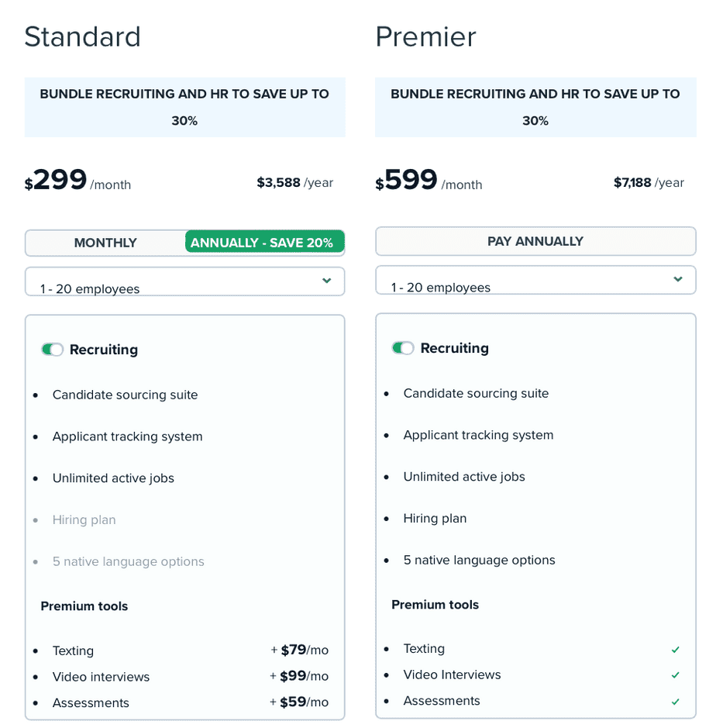716x728 pixels.
Task: Click Assessments +$59/mo add-on price
Action: coord(299,702)
